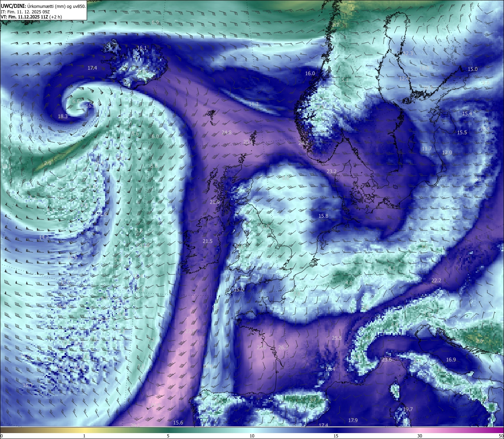
Task: Click the 23.2 value near Denmark
Action: pos(332,172)
